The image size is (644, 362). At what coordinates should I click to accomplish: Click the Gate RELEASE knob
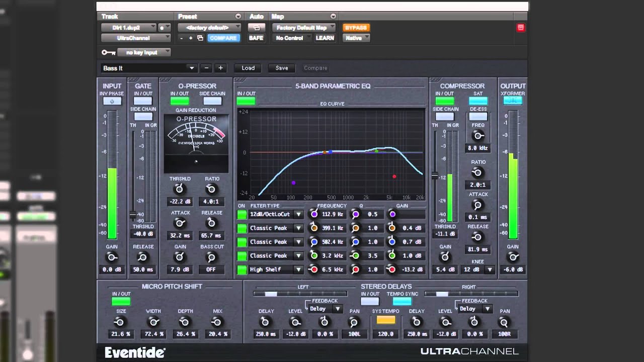coord(143,257)
